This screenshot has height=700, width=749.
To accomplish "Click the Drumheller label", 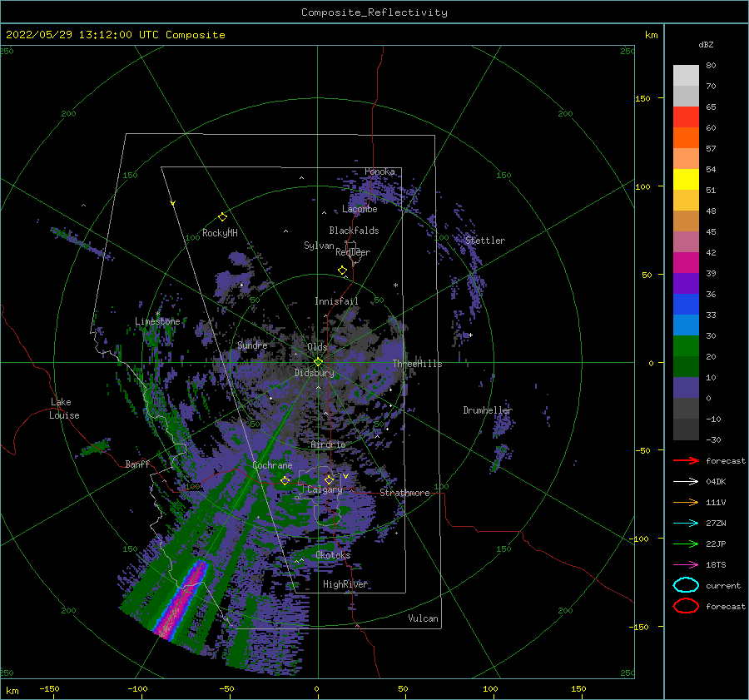I will [x=488, y=410].
